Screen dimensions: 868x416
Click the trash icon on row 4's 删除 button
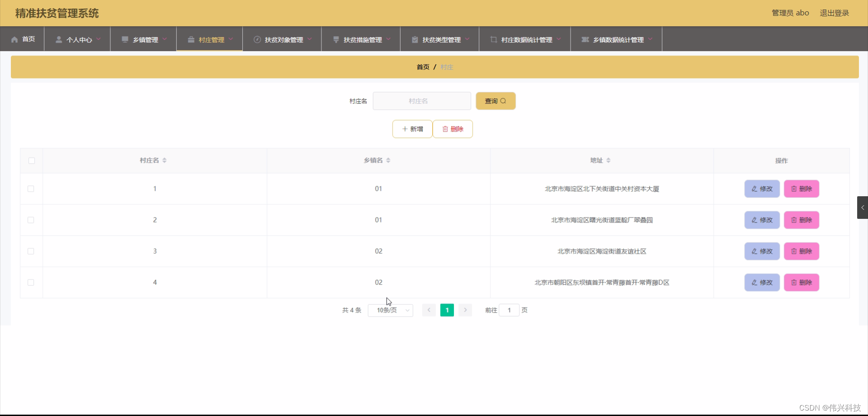click(794, 282)
